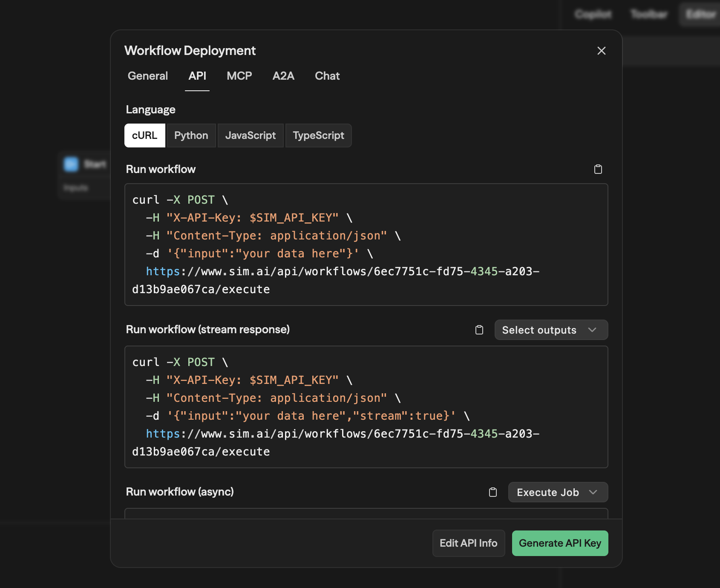Click the Generate API Key button
This screenshot has height=588, width=720.
[559, 543]
